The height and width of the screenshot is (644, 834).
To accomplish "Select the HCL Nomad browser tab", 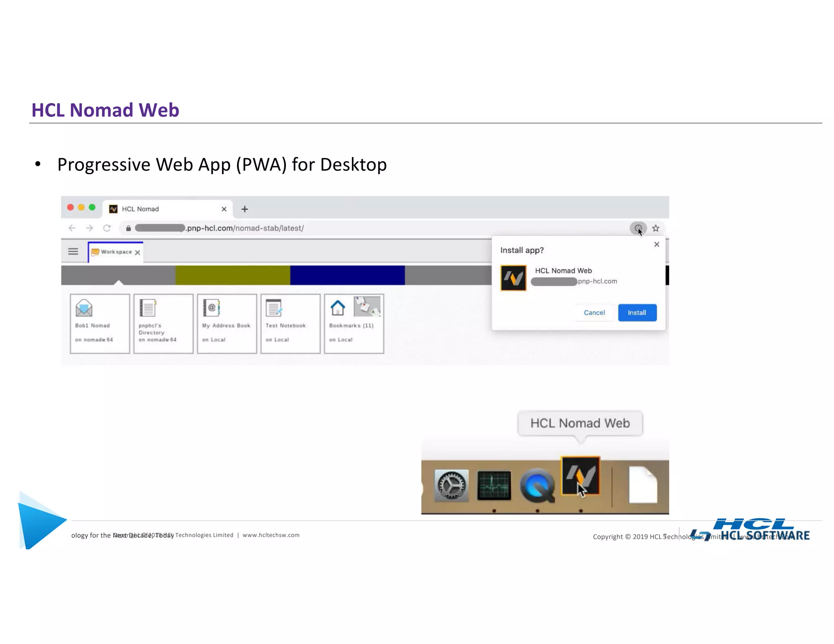I will coord(167,209).
